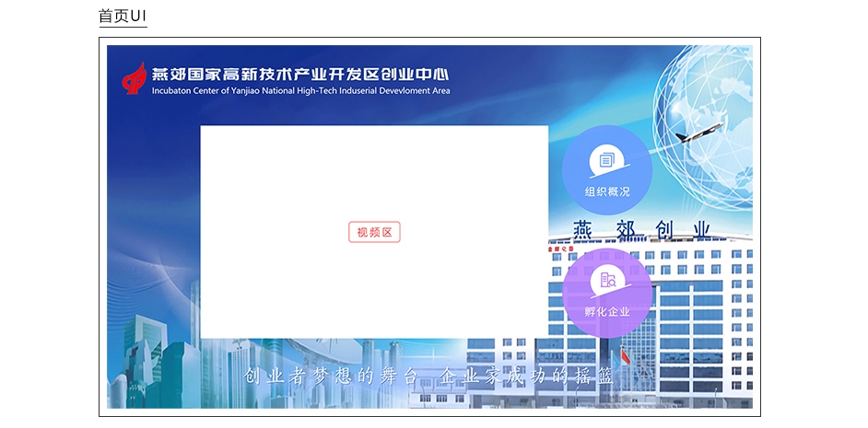Click the Chinese title 燕郊国家高新技术产业开发区创业中心

click(x=300, y=75)
